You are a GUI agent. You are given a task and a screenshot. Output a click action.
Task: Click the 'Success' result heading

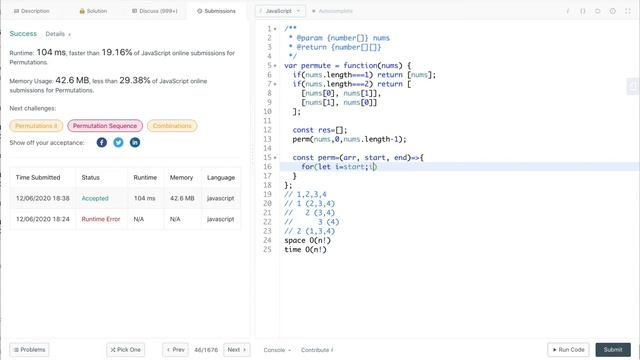[23, 33]
